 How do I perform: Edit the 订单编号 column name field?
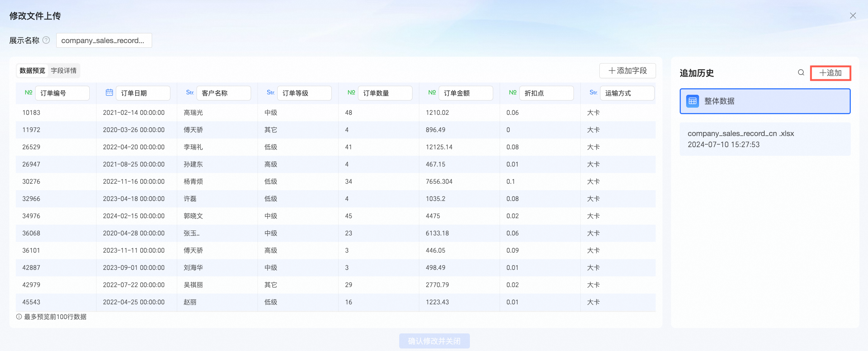[62, 93]
